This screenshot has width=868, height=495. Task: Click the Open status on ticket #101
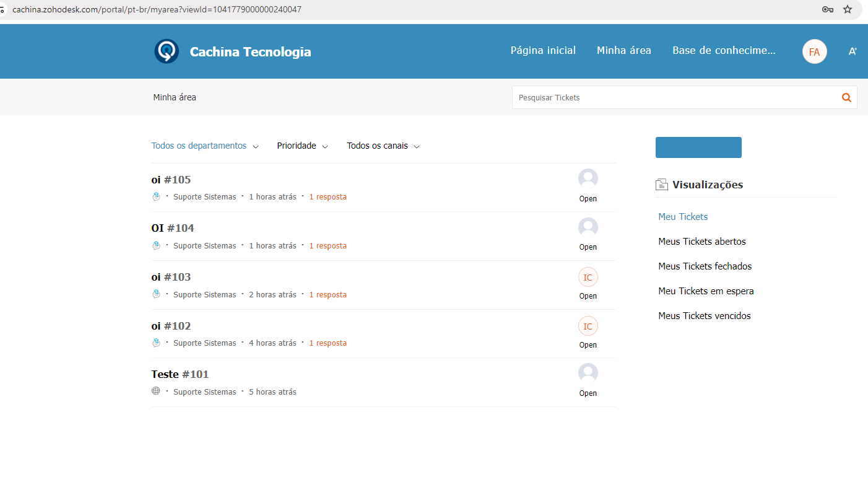(x=588, y=393)
